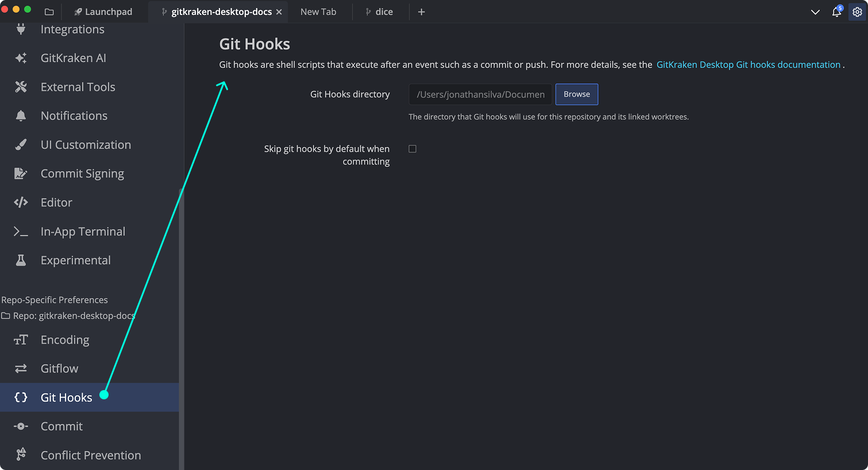
Task: Select the Commit icon under repo preferences
Action: tap(21, 426)
